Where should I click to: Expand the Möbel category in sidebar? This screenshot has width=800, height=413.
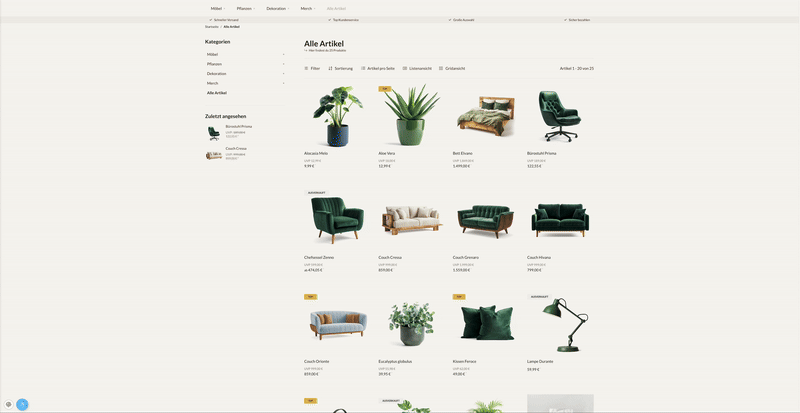pos(284,54)
